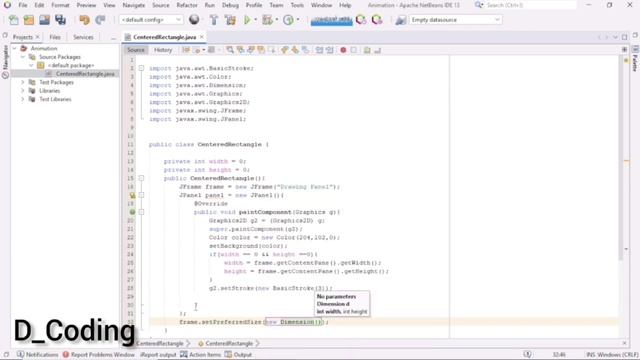
Task: Select the Source Packages tree node
Action: [x=60, y=57]
